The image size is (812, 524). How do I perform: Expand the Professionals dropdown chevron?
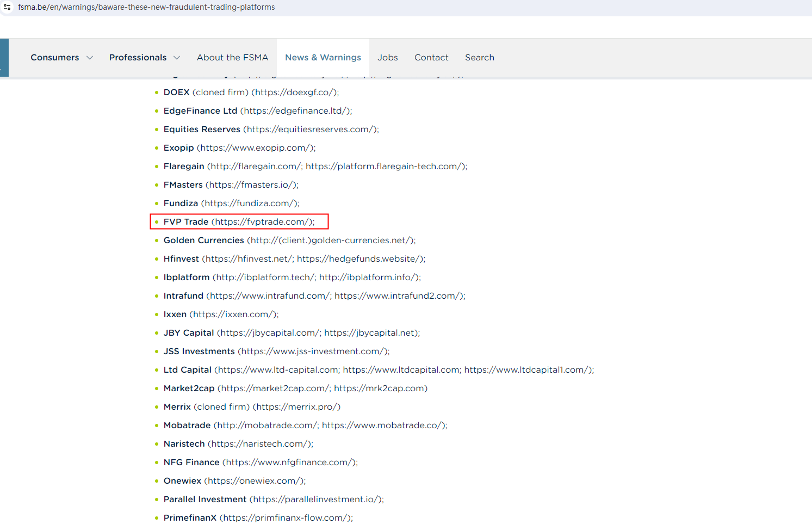[x=177, y=58]
